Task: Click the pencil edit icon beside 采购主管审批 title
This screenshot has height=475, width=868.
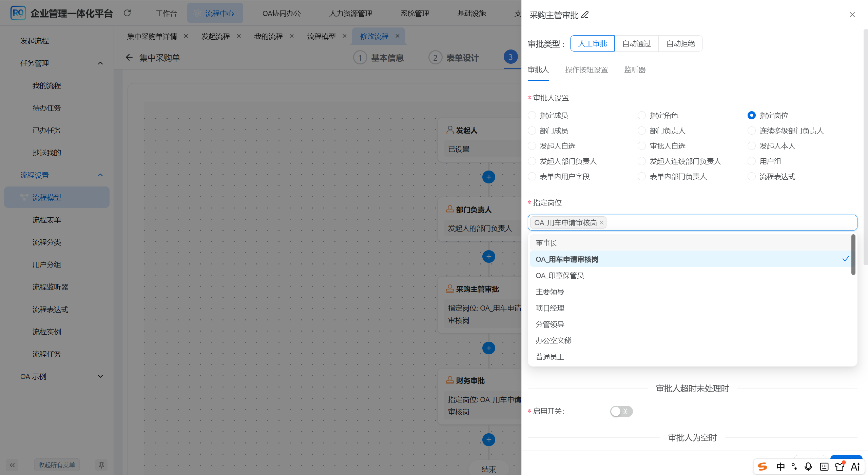Action: 584,15
